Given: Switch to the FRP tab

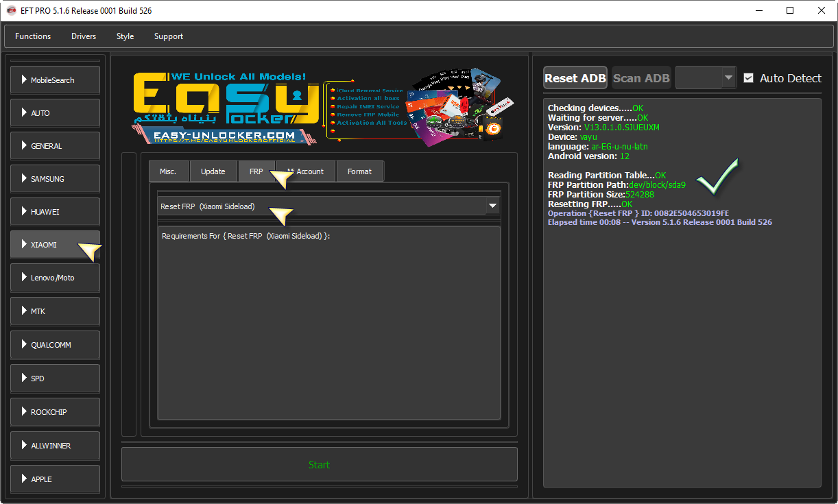Looking at the screenshot, I should (256, 171).
